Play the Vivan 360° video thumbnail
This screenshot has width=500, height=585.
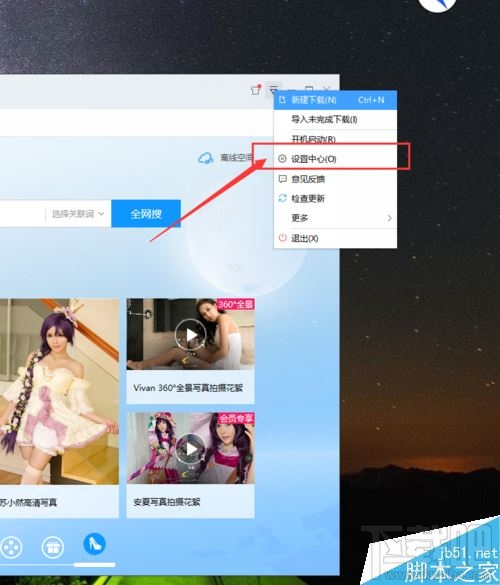point(190,334)
